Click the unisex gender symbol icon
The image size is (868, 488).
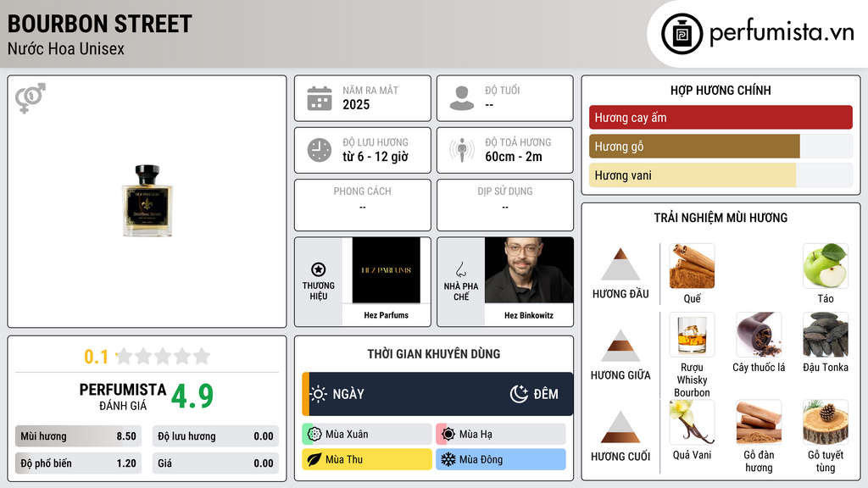click(31, 98)
